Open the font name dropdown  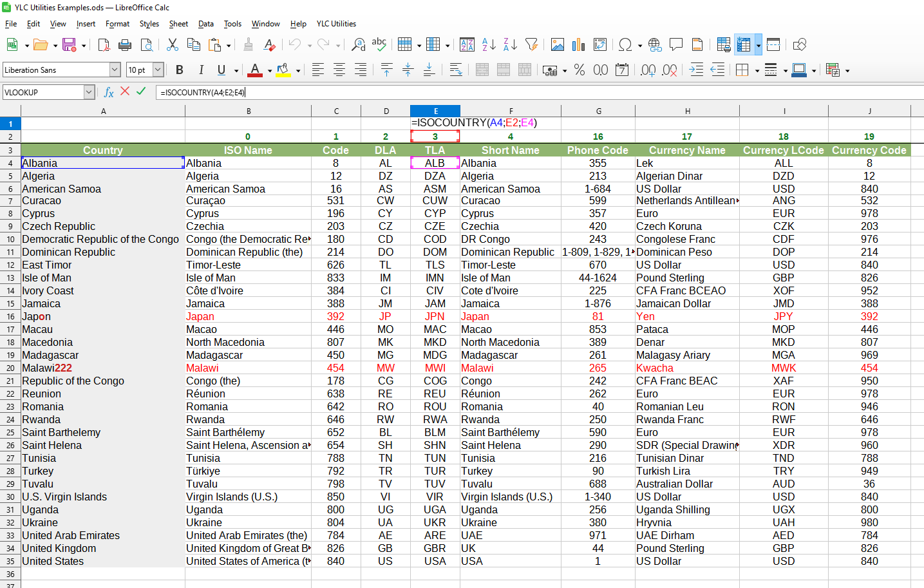point(115,70)
